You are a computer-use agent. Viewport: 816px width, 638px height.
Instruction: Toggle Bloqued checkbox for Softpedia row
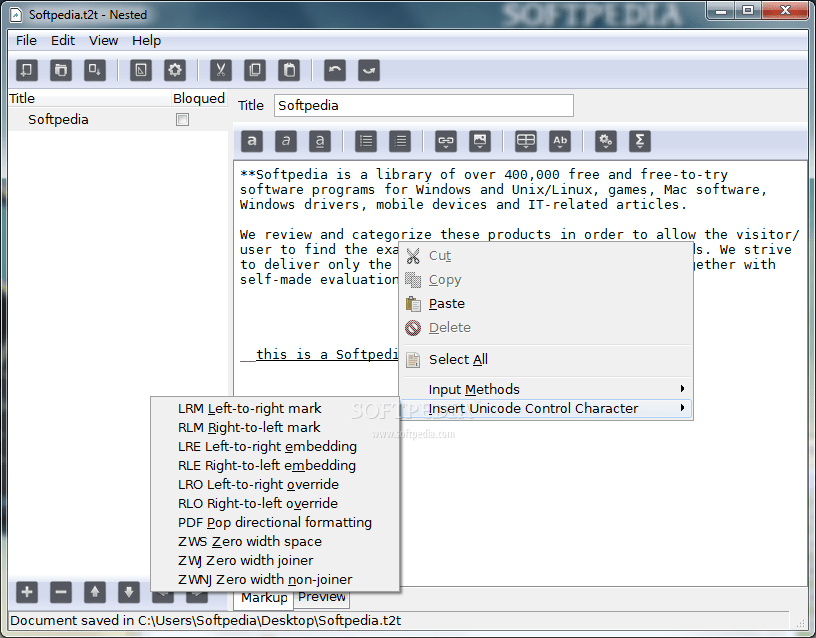pyautogui.click(x=182, y=120)
